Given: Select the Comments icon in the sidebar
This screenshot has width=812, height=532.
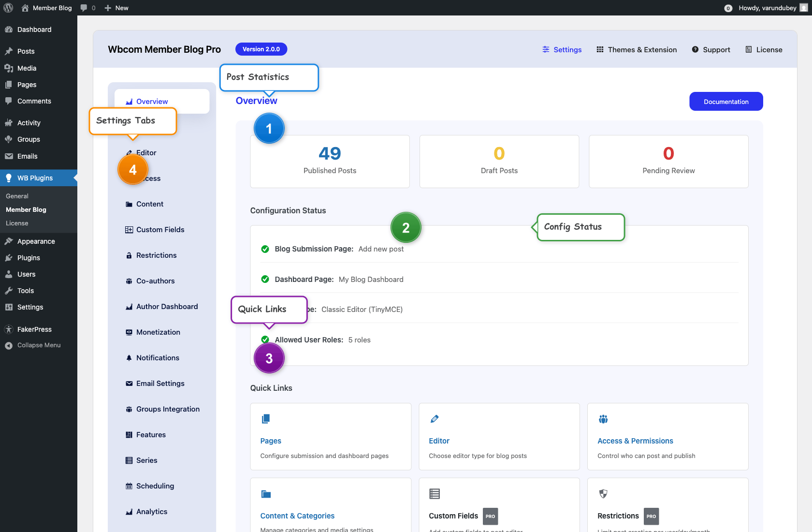Looking at the screenshot, I should click(9, 101).
